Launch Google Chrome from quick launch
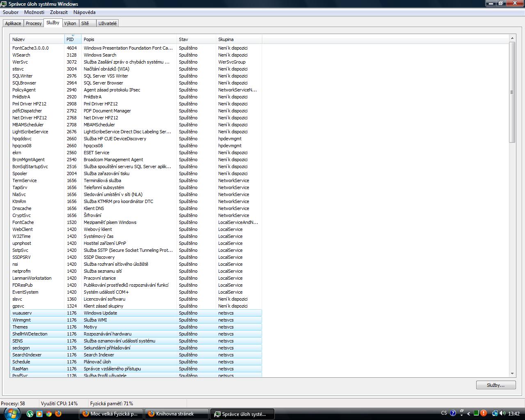This screenshot has width=525, height=420. pos(49,414)
